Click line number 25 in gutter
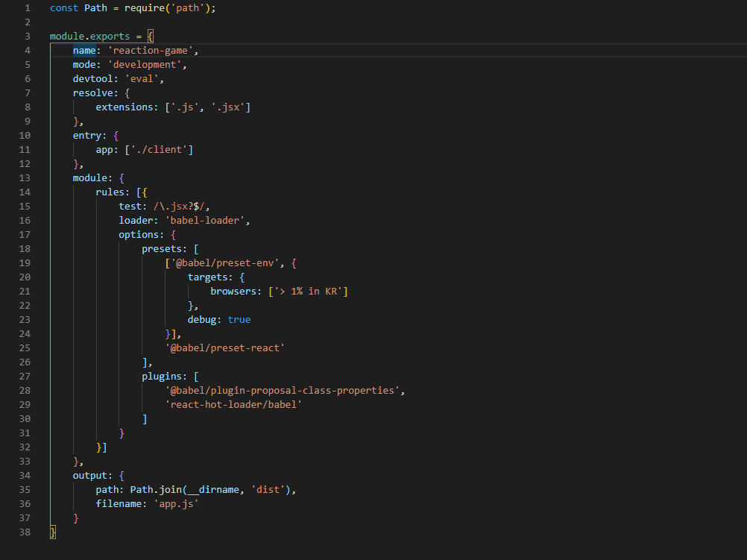Viewport: 747px width, 560px height. click(25, 348)
